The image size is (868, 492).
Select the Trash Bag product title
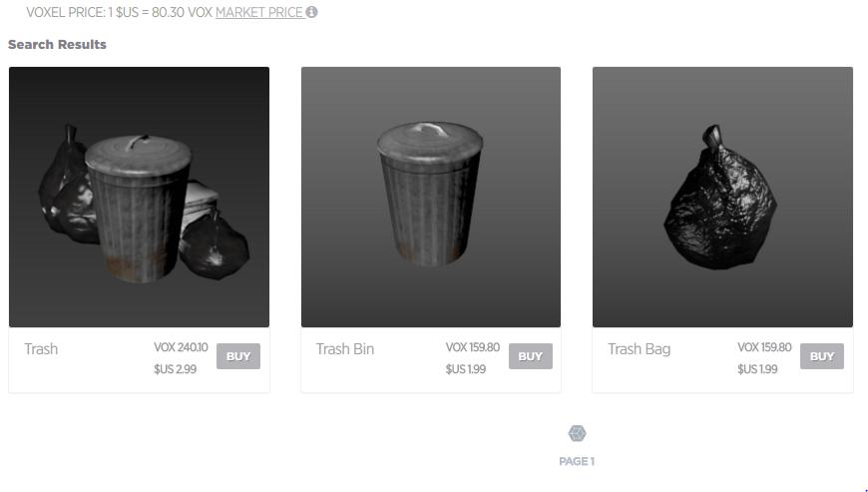[x=639, y=349]
